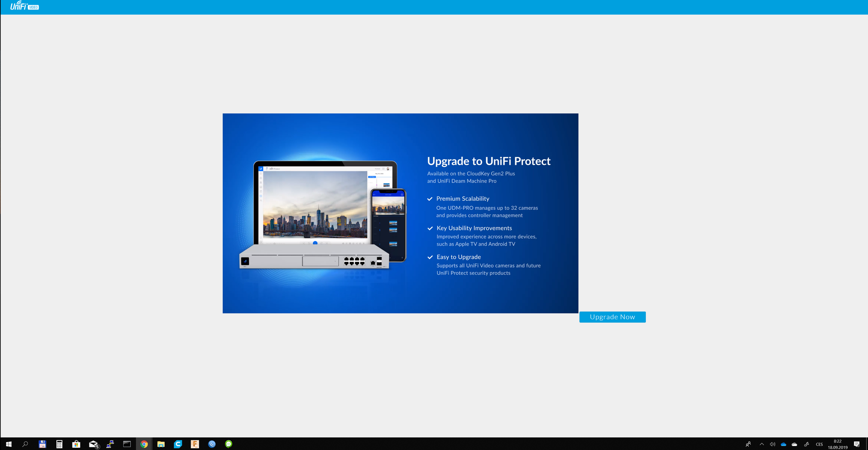The width and height of the screenshot is (868, 450).
Task: Click the UniFi Video logo in header
Action: click(x=24, y=6)
